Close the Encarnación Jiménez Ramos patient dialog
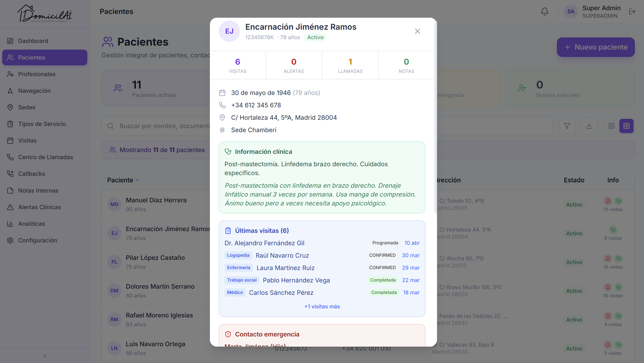The image size is (644, 363). (x=417, y=31)
